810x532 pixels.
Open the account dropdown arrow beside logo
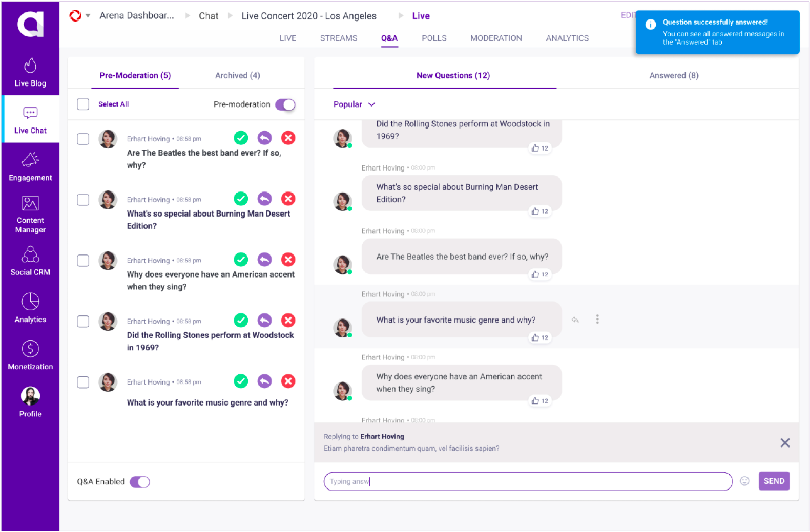point(88,16)
